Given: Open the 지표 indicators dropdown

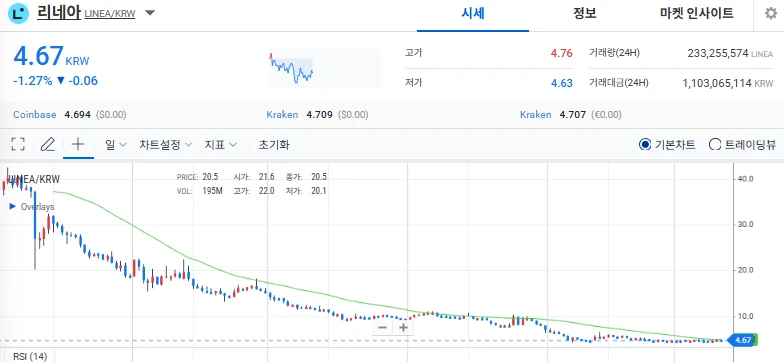Looking at the screenshot, I should (220, 145).
